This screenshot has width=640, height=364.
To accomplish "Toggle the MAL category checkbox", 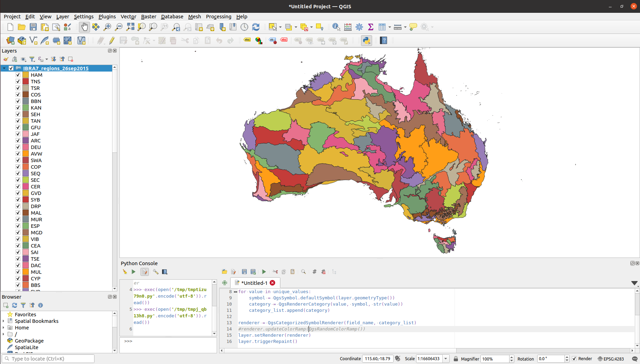I will pyautogui.click(x=18, y=213).
